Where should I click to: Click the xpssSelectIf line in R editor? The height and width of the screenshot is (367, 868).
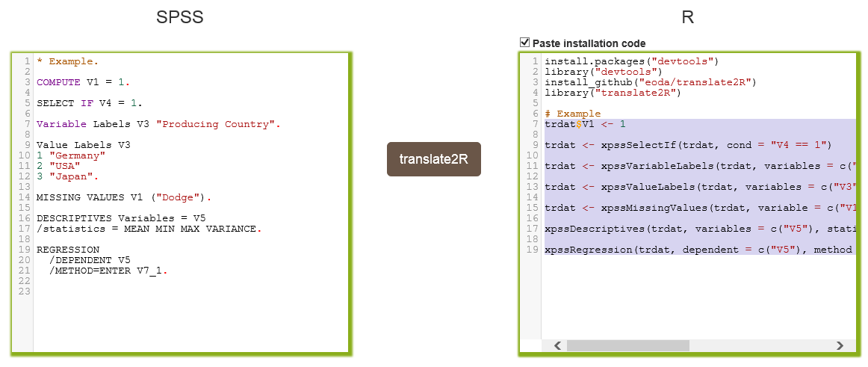688,146
